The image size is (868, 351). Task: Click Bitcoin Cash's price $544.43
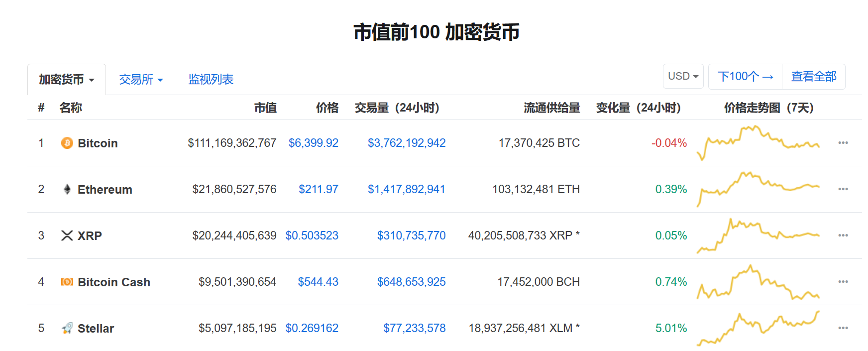pyautogui.click(x=318, y=282)
